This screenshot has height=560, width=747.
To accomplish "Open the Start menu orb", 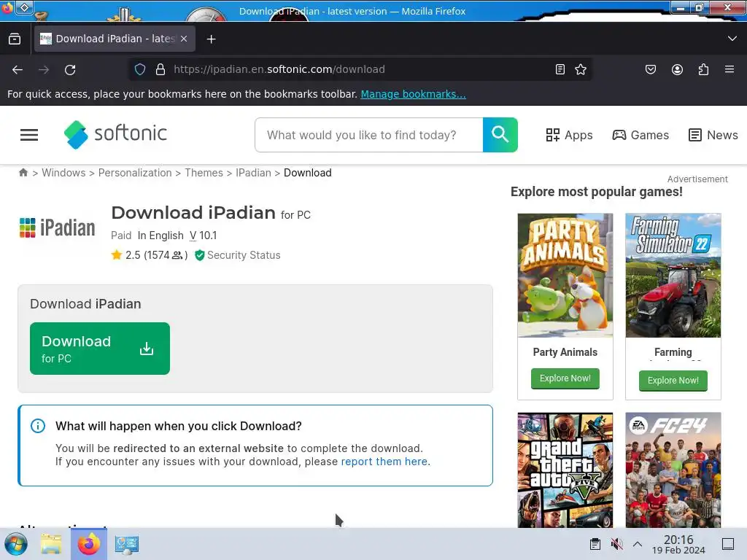I will [16, 544].
